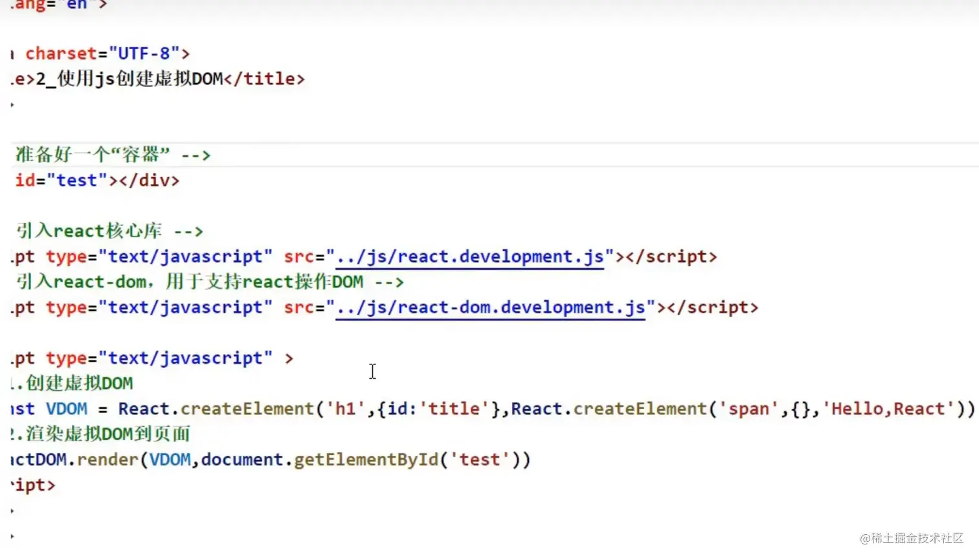Click the comment 准备好一个"容器"
The width and height of the screenshot is (979, 560).
93,155
